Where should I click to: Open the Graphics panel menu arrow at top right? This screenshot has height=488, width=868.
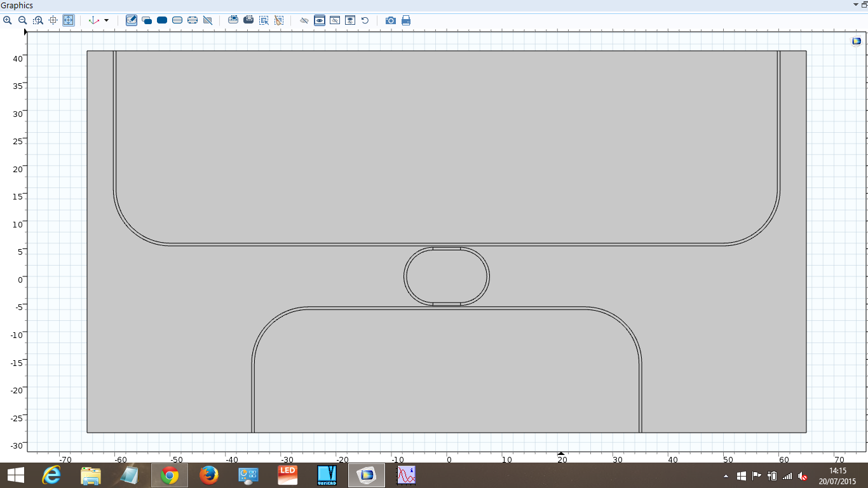[855, 5]
